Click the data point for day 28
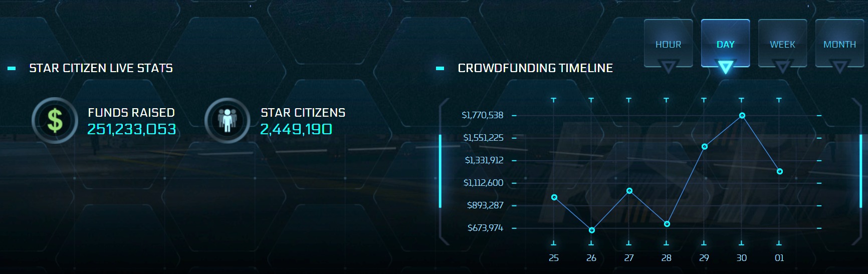The width and height of the screenshot is (868, 274). [667, 224]
